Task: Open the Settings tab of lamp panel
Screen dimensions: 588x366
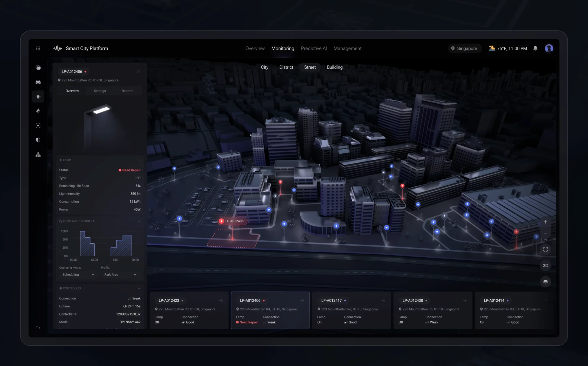Action: tap(100, 91)
